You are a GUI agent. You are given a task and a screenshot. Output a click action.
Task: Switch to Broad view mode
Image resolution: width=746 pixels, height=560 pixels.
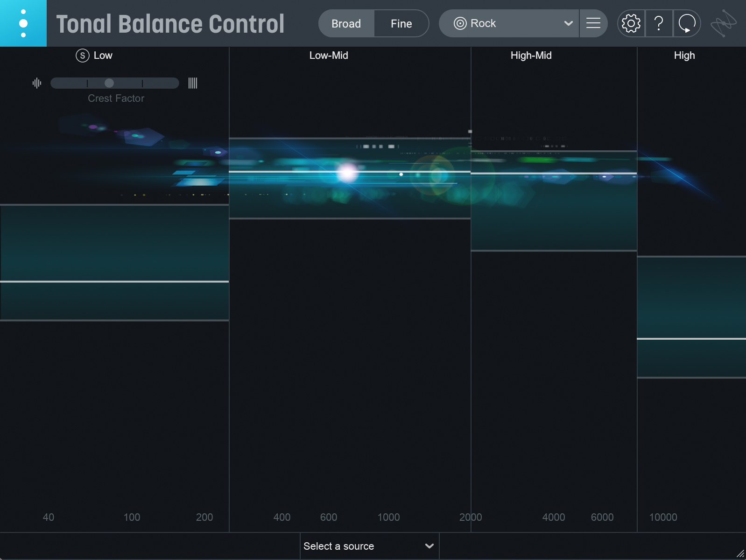click(346, 23)
